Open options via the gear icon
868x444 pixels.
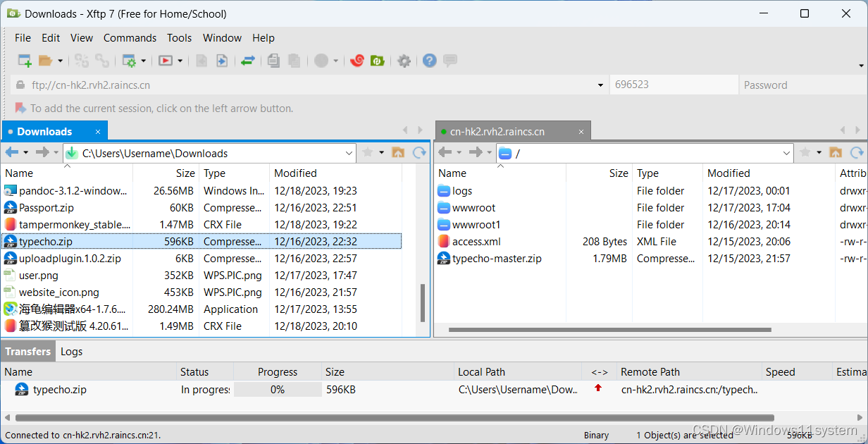tap(404, 61)
